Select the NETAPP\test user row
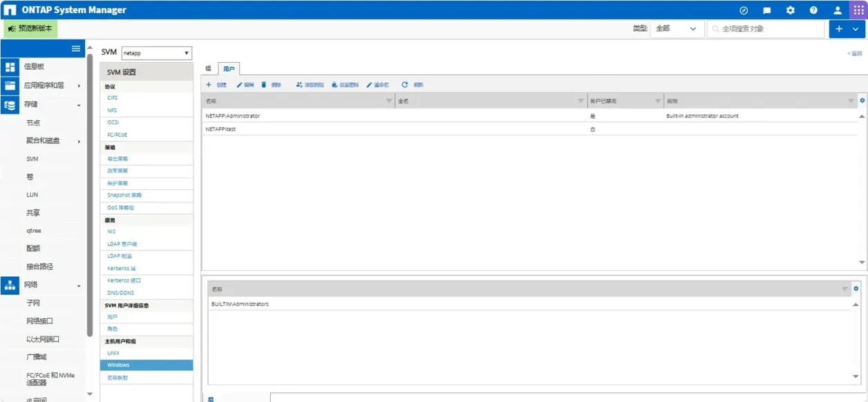 (x=530, y=129)
